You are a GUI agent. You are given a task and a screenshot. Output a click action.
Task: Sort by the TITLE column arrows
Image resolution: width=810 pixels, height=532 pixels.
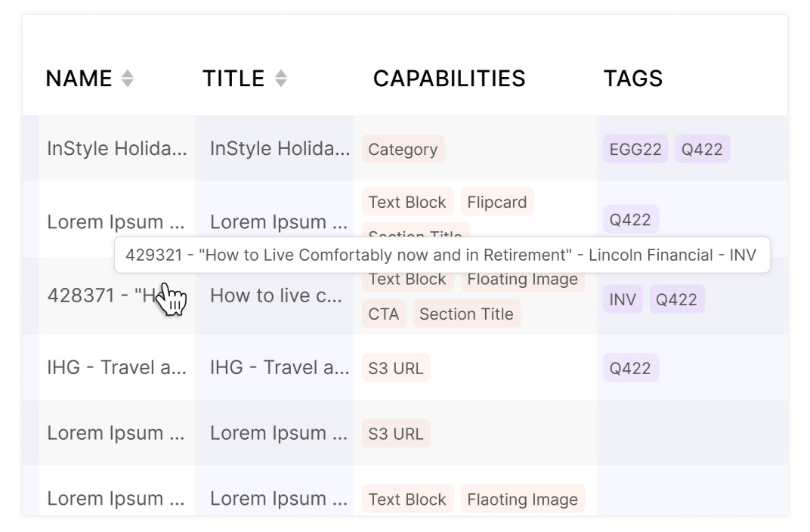280,79
